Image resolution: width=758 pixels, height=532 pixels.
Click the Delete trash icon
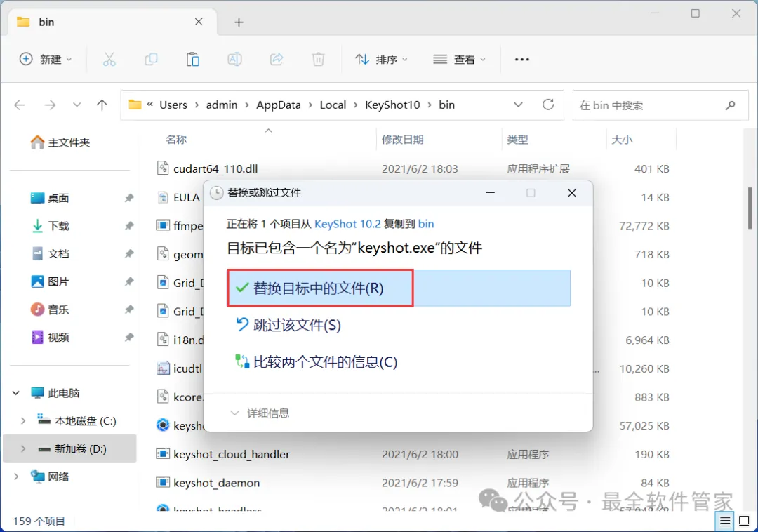318,60
